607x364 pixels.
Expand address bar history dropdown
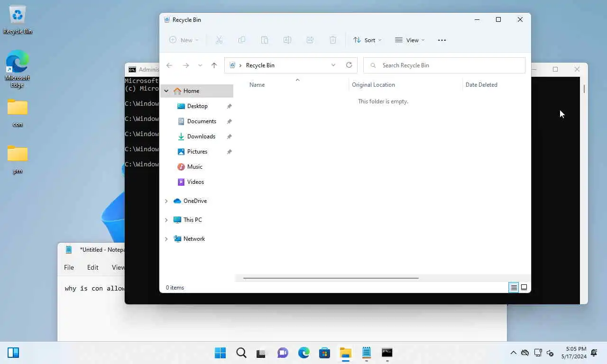pos(333,65)
